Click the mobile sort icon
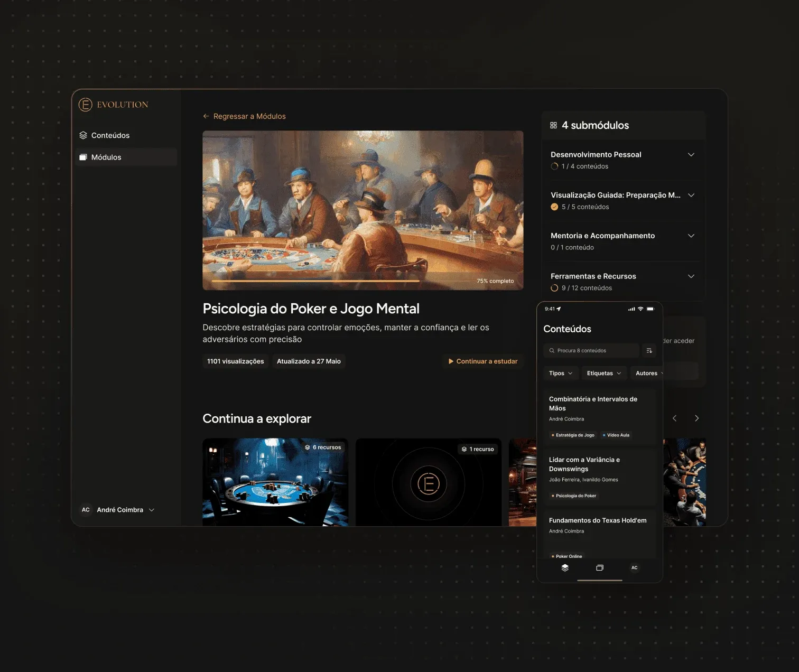 pos(649,350)
